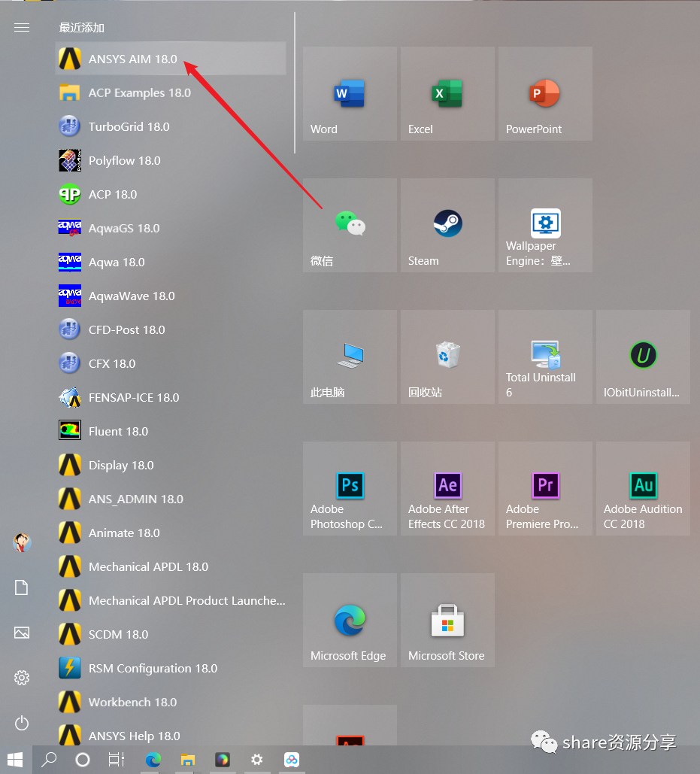Screen dimensions: 700x774
Task: Open ACP Examples 18.0 folder
Action: click(171, 93)
